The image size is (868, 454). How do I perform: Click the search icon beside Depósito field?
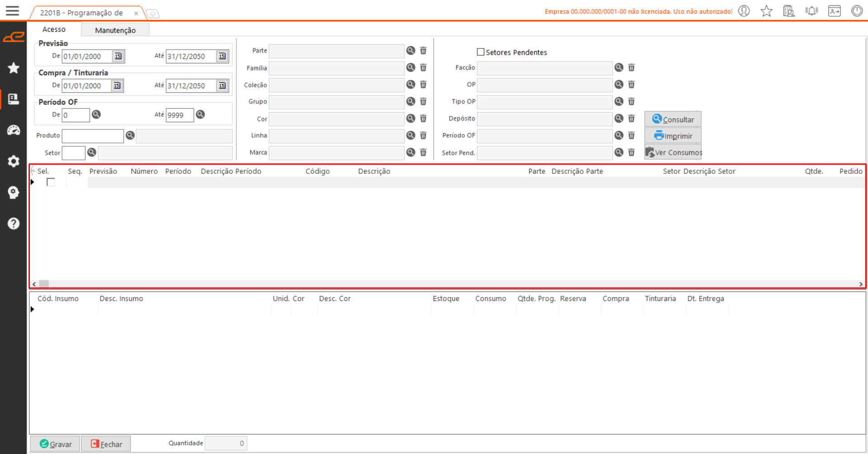[x=619, y=119]
